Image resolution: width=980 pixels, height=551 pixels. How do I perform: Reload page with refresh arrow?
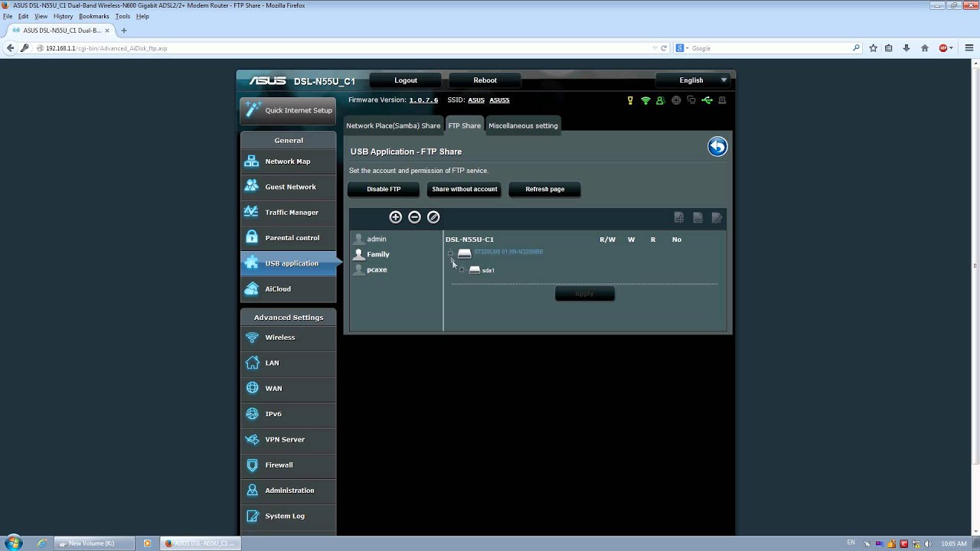pyautogui.click(x=664, y=48)
